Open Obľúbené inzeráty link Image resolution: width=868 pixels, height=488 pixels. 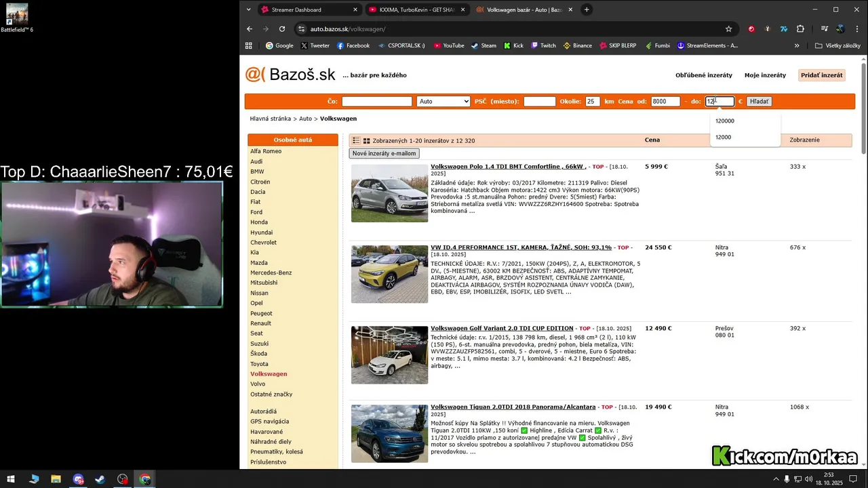coord(704,75)
